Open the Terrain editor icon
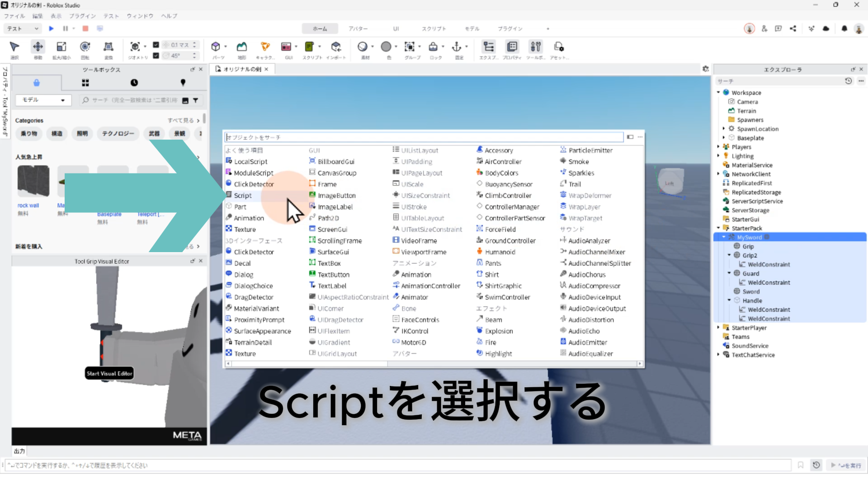868x488 pixels. click(x=242, y=47)
